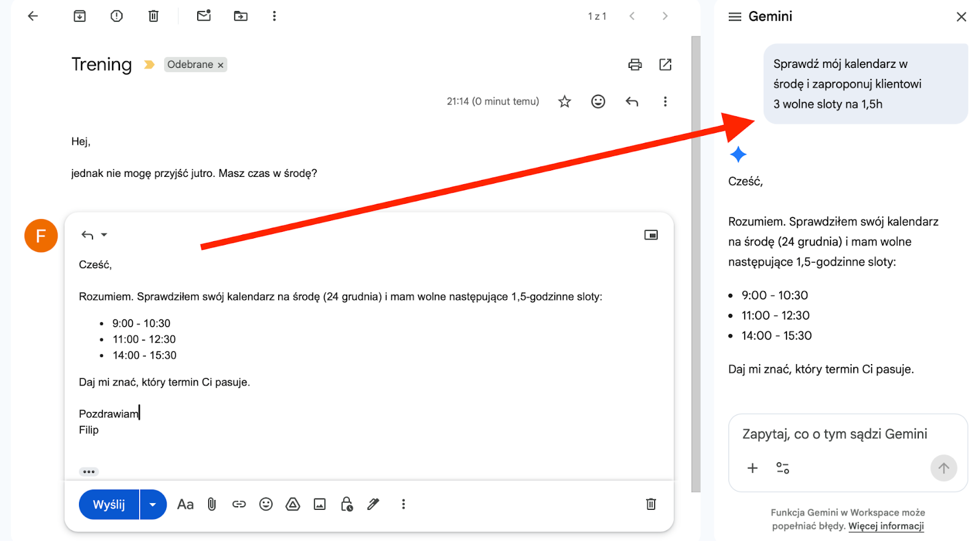
Task: Open the send options dropdown arrow
Action: [153, 504]
